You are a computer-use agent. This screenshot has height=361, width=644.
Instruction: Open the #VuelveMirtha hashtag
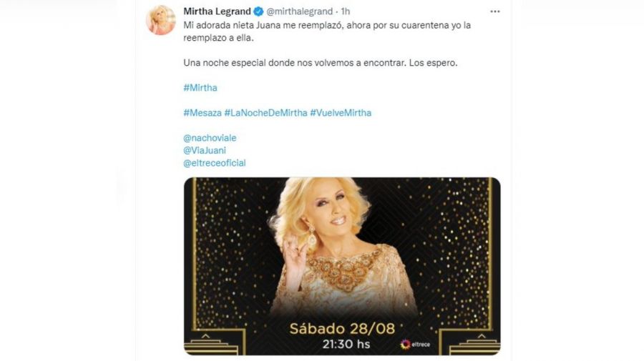(x=341, y=113)
